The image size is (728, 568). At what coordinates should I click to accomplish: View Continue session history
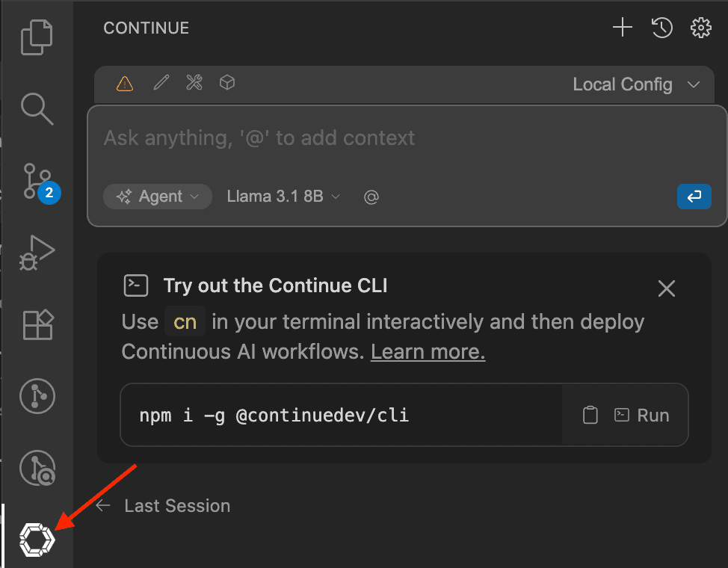tap(661, 28)
